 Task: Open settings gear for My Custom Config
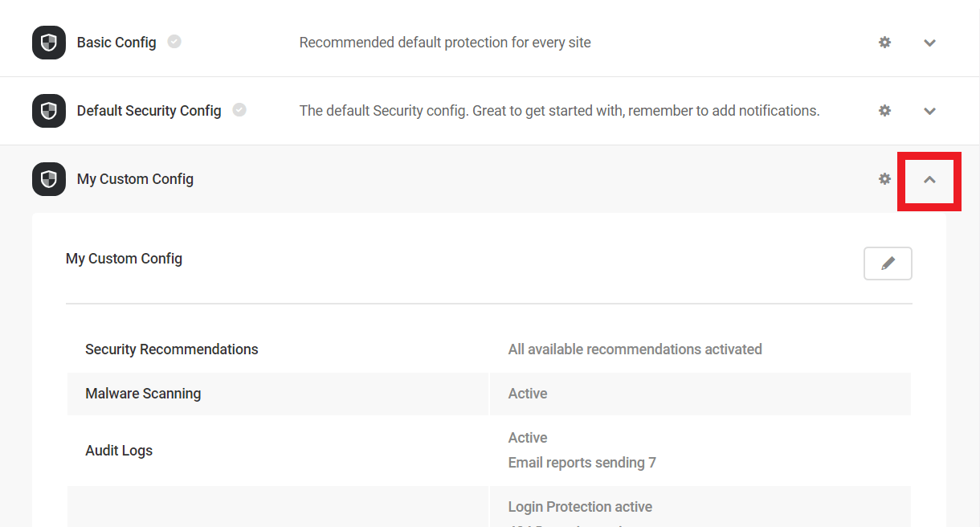[884, 179]
